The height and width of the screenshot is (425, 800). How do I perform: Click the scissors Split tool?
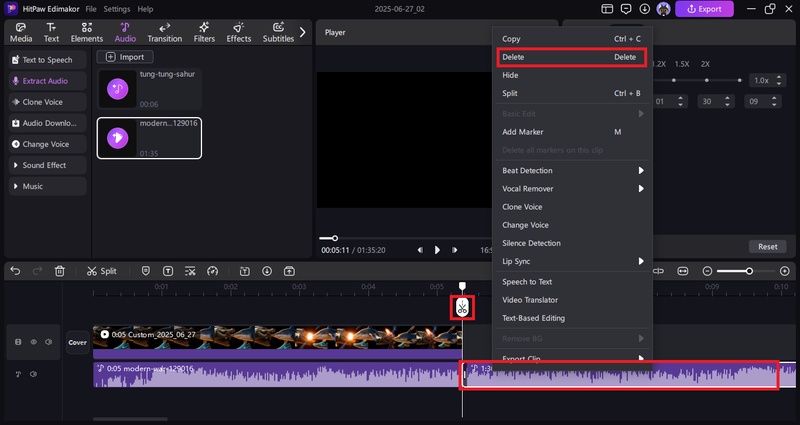[x=101, y=271]
